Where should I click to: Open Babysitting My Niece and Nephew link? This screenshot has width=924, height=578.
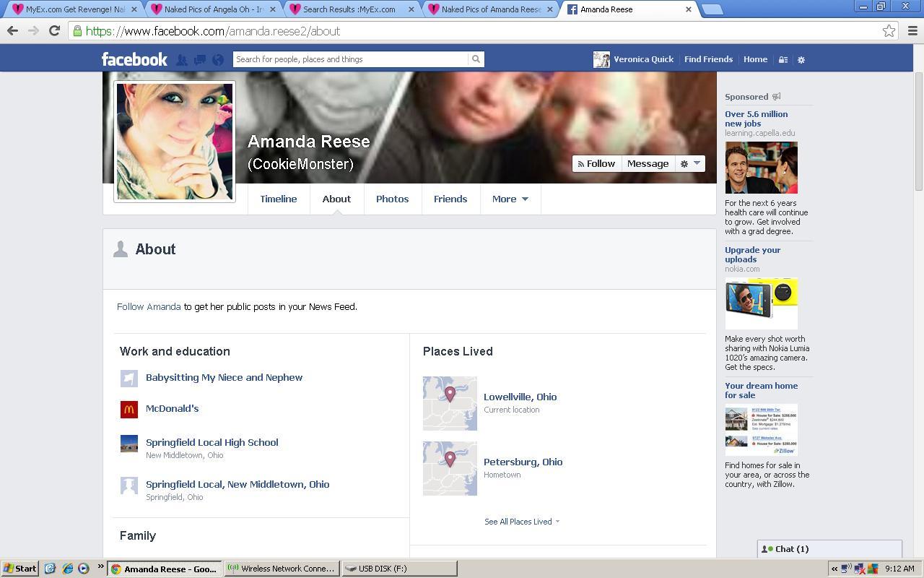point(224,377)
